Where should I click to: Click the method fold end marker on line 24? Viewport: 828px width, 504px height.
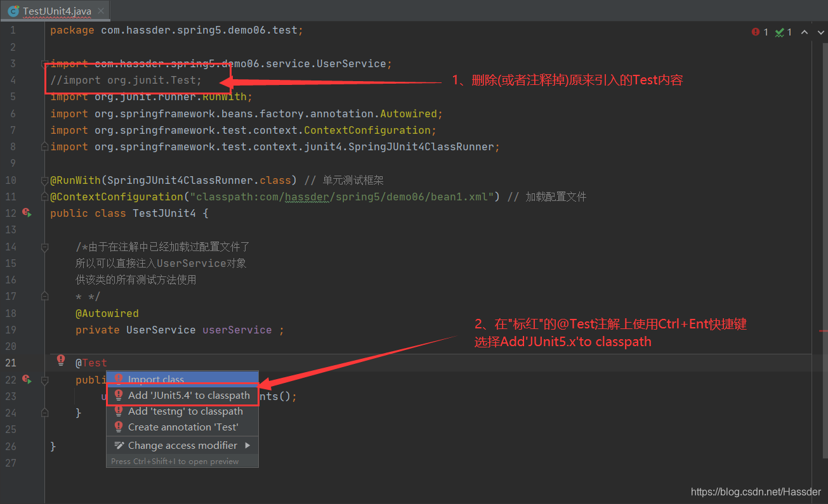[44, 413]
